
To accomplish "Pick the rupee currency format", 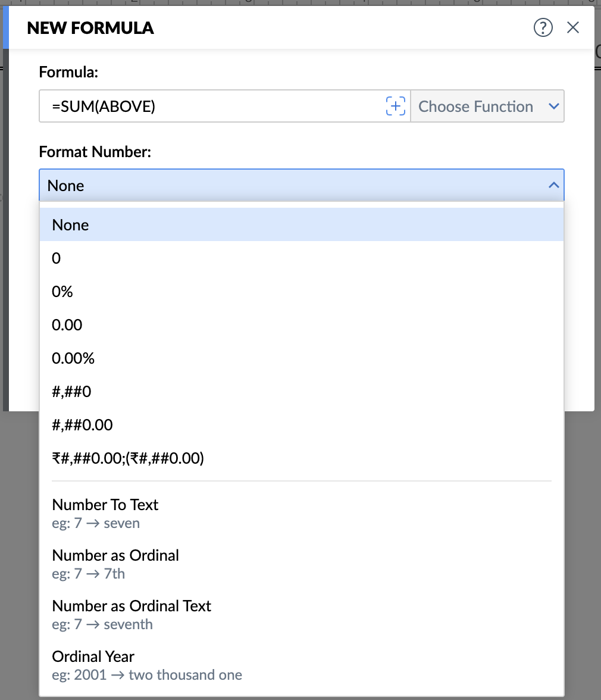I will click(302, 458).
